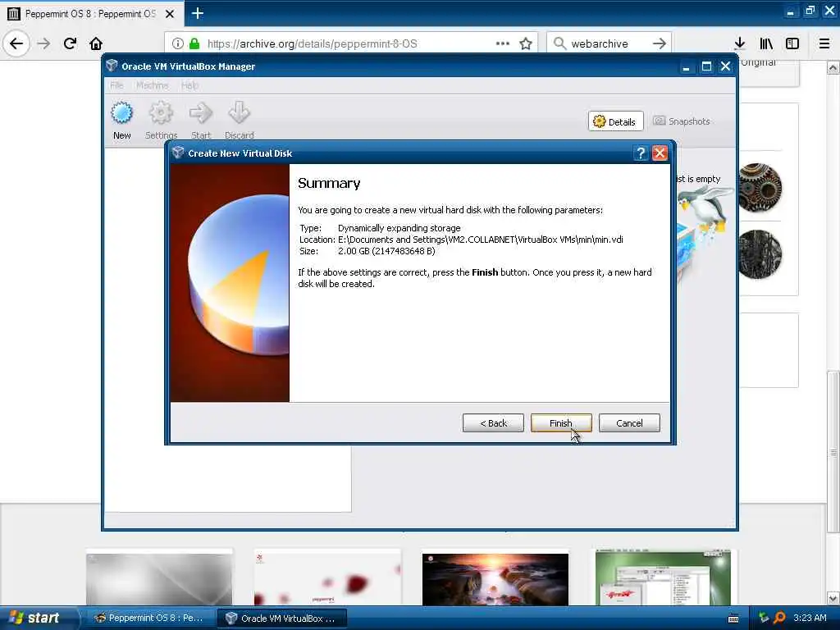Switch to Oracle VM VirtualBox taskbar item
This screenshot has width=840, height=630.
(282, 618)
